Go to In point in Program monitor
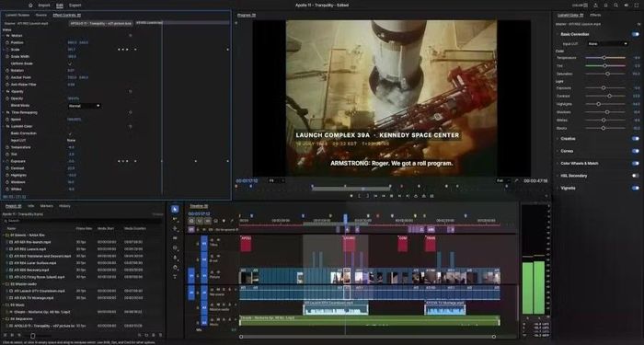The image size is (644, 345). pyautogui.click(x=375, y=196)
